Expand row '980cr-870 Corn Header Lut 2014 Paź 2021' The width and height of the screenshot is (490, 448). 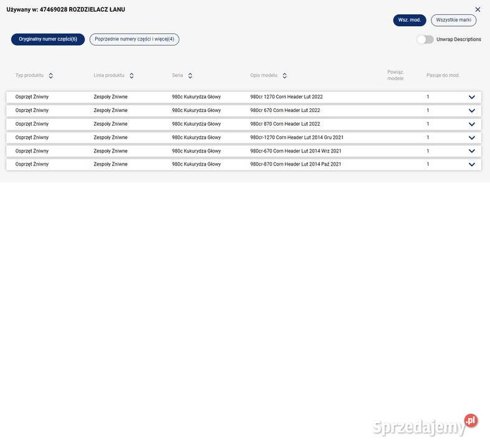tap(471, 164)
